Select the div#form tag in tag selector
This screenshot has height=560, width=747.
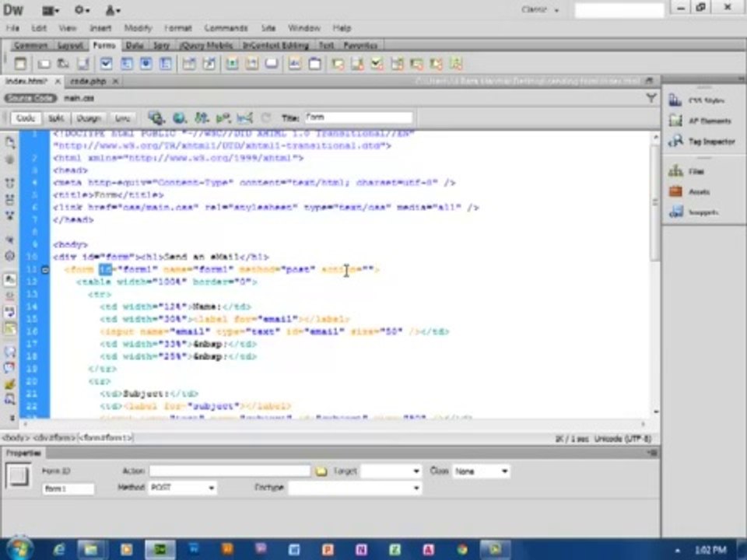pos(54,438)
